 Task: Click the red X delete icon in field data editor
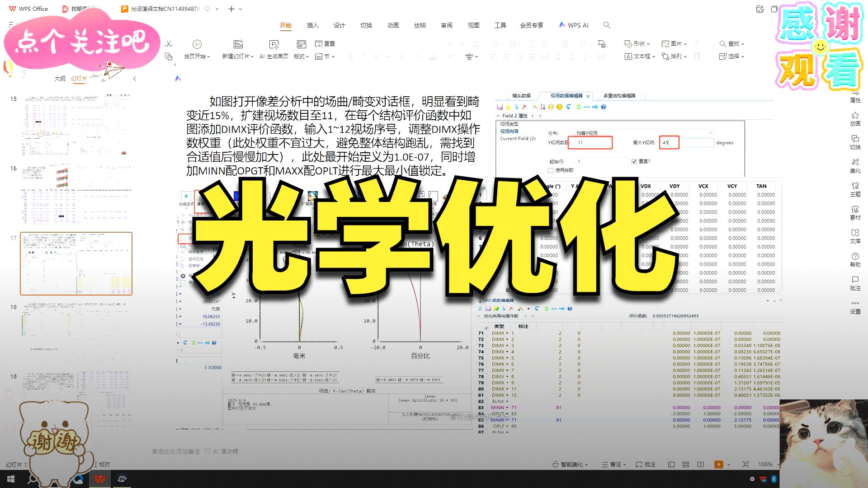524,107
